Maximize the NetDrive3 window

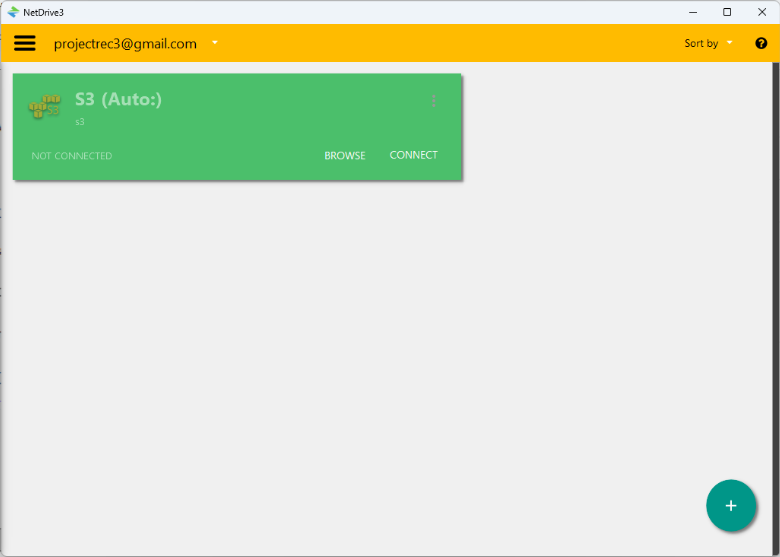coord(727,12)
